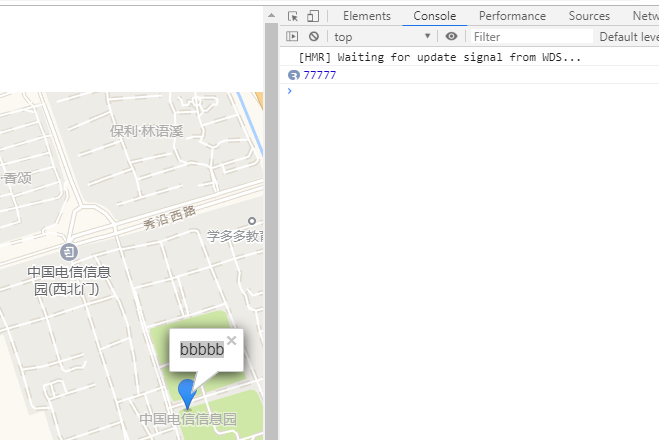
Task: Focus the console Filter input field
Action: pyautogui.click(x=531, y=37)
